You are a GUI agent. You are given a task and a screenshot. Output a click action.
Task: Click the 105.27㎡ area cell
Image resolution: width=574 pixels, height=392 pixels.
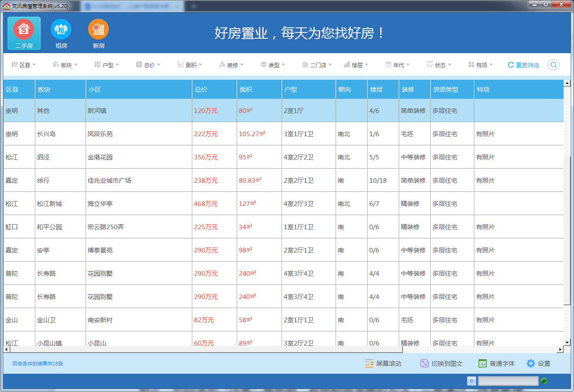(x=259, y=134)
